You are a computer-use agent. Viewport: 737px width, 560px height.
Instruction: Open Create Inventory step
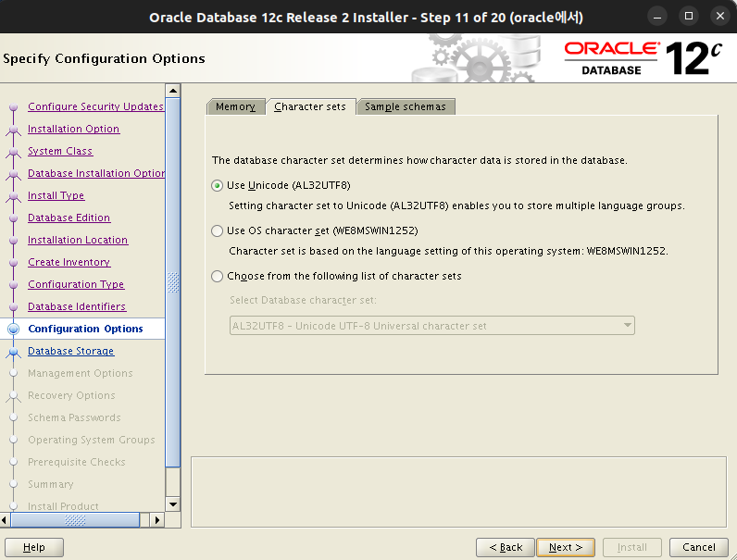[69, 262]
